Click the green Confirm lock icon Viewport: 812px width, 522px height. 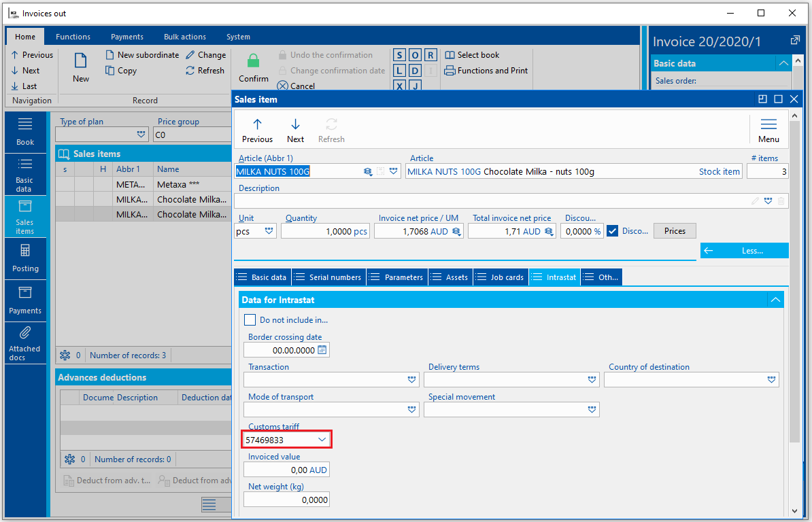pos(253,61)
